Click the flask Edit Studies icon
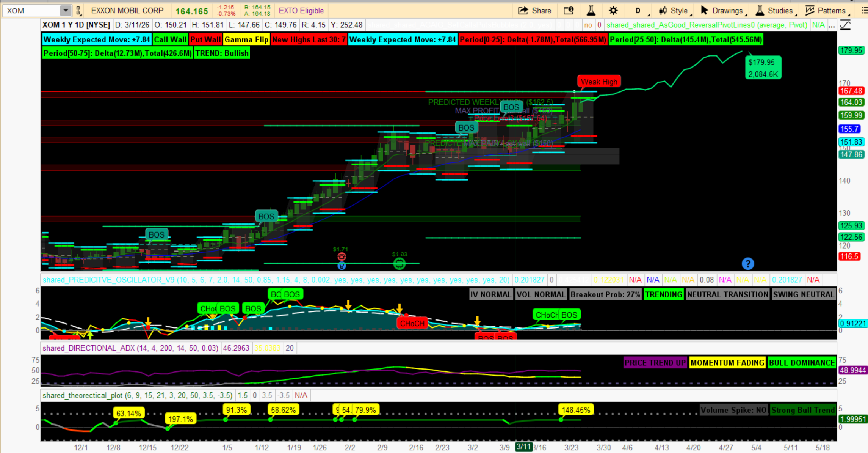The width and height of the screenshot is (868, 453). coord(591,11)
